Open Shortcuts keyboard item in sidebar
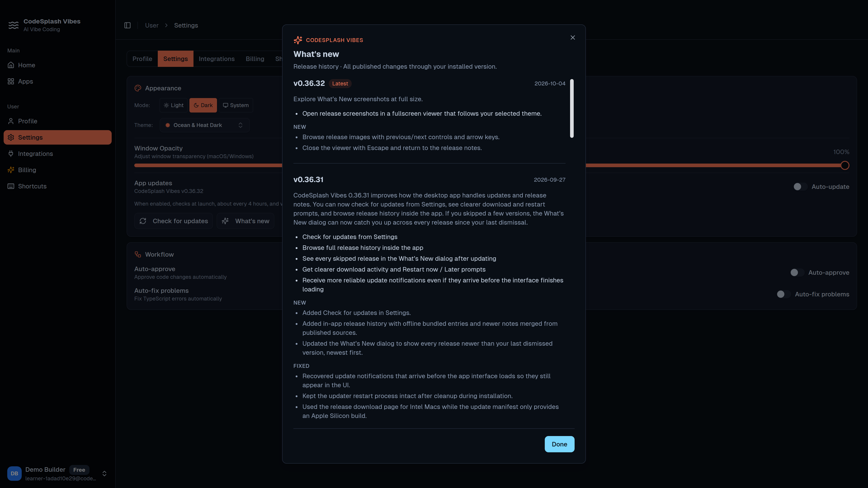 57,186
